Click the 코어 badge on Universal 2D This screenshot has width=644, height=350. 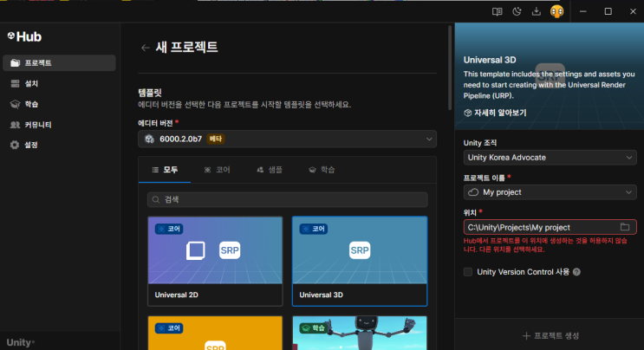(x=169, y=229)
